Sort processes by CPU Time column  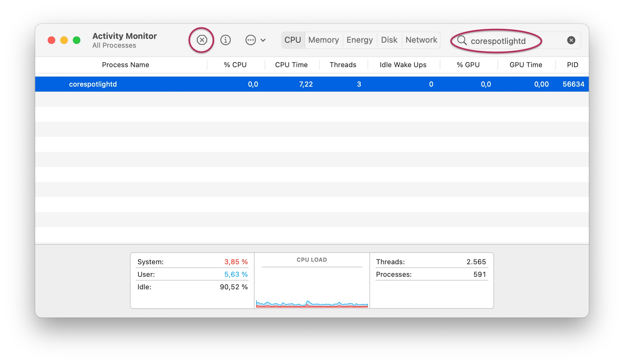click(291, 65)
